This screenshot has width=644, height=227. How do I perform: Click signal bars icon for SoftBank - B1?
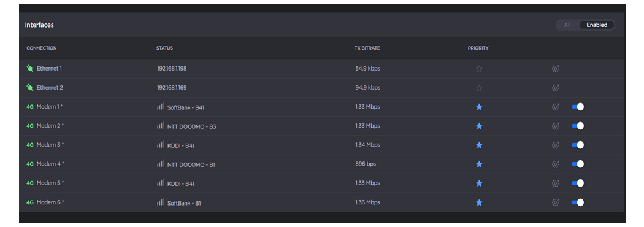(x=160, y=202)
